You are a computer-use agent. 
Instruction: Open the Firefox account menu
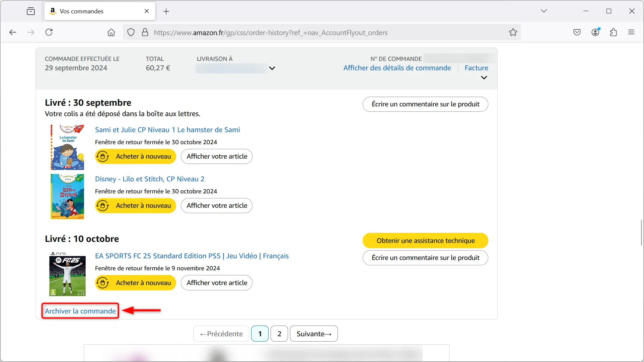595,32
